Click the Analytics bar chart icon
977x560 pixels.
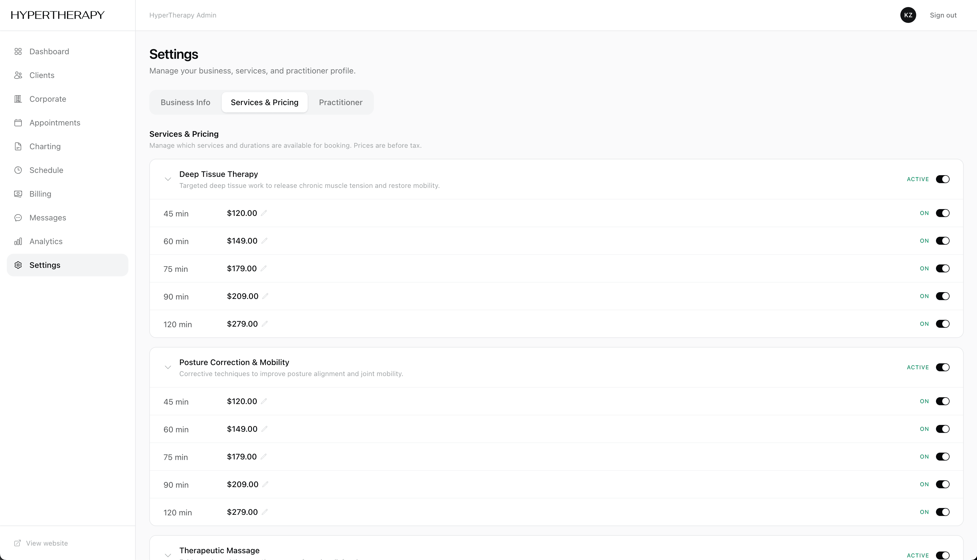[x=18, y=241]
